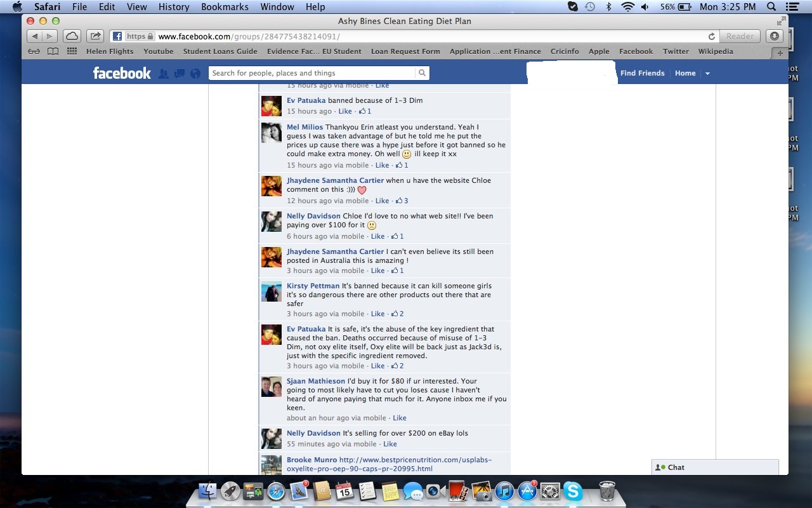Open the File menu

click(79, 7)
